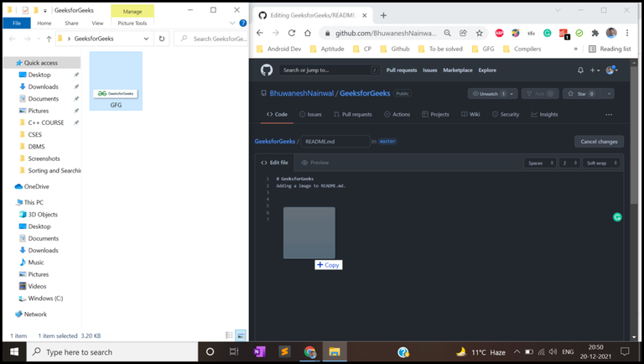644x364 pixels.
Task: Show more Chrome bookmarks chevron
Action: tap(575, 49)
